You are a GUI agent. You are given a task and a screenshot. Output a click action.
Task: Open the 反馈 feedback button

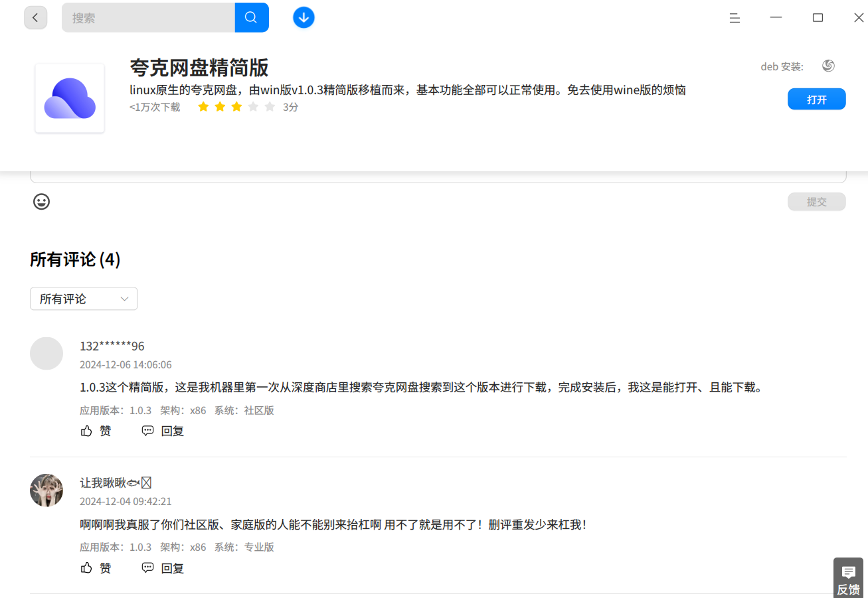click(849, 578)
